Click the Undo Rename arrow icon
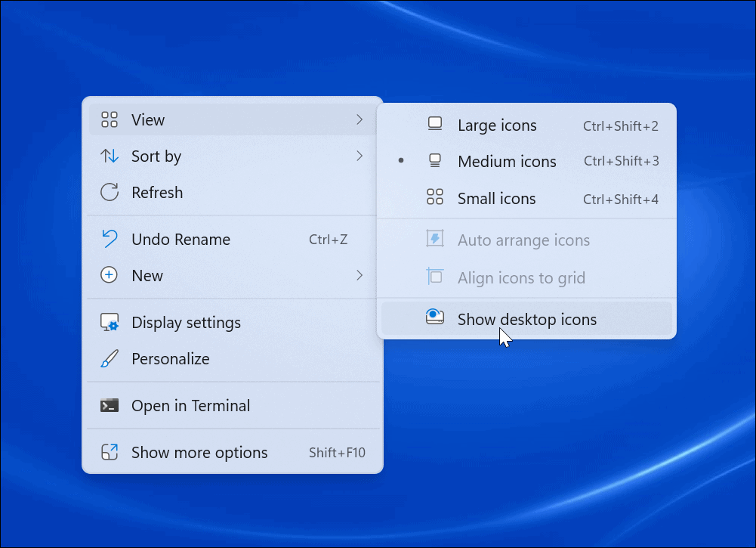 coord(110,240)
